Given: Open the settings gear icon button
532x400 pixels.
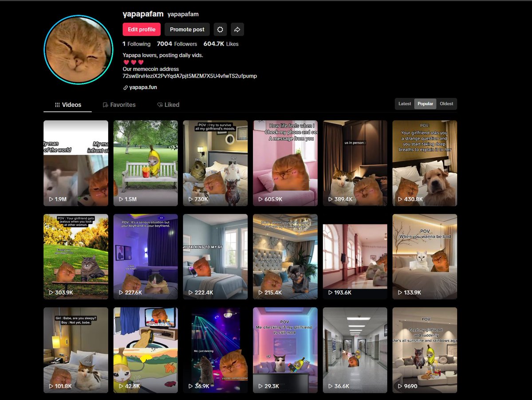Looking at the screenshot, I should coord(220,30).
